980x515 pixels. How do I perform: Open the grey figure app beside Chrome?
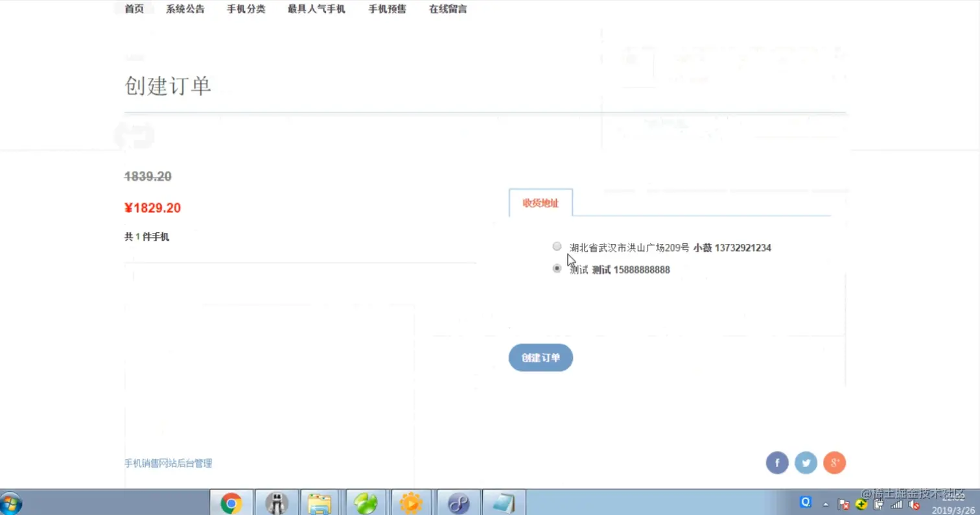click(277, 503)
